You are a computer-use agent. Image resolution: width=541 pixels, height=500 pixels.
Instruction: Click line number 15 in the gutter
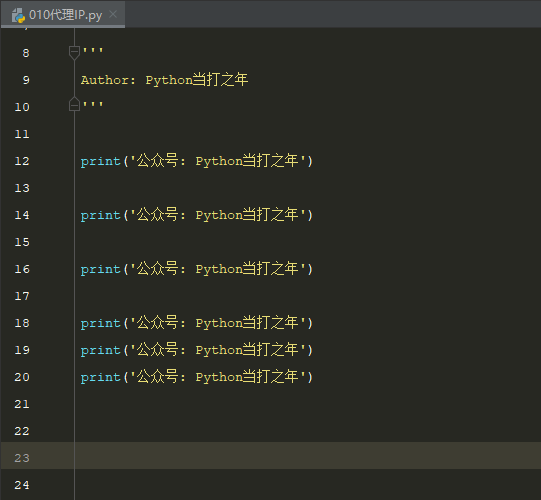[x=22, y=242]
